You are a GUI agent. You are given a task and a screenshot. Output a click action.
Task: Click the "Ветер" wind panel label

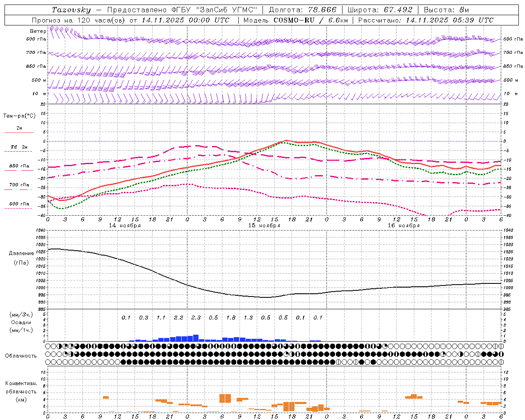point(38,31)
